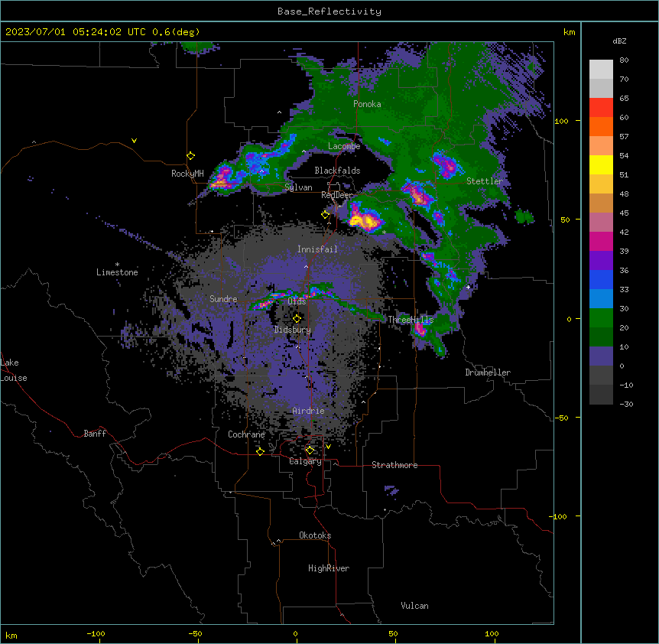
Task: Select the Lacombe city label
Action: (344, 146)
